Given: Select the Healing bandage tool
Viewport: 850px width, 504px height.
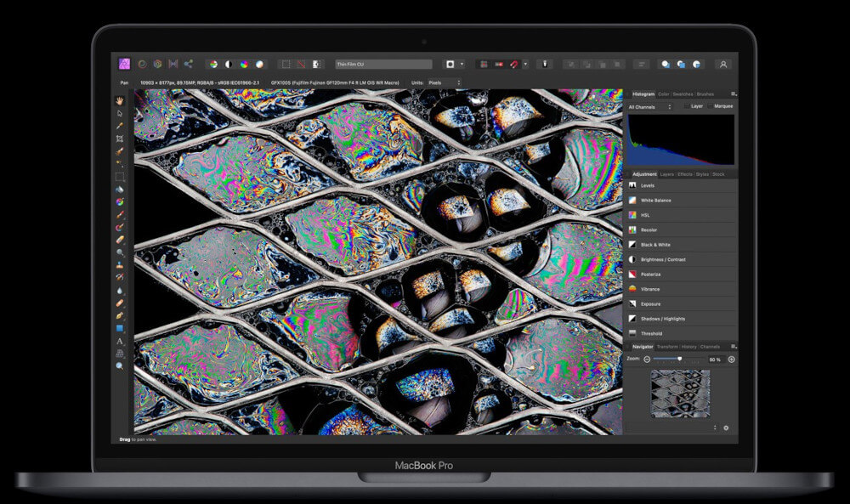Looking at the screenshot, I should click(x=120, y=303).
